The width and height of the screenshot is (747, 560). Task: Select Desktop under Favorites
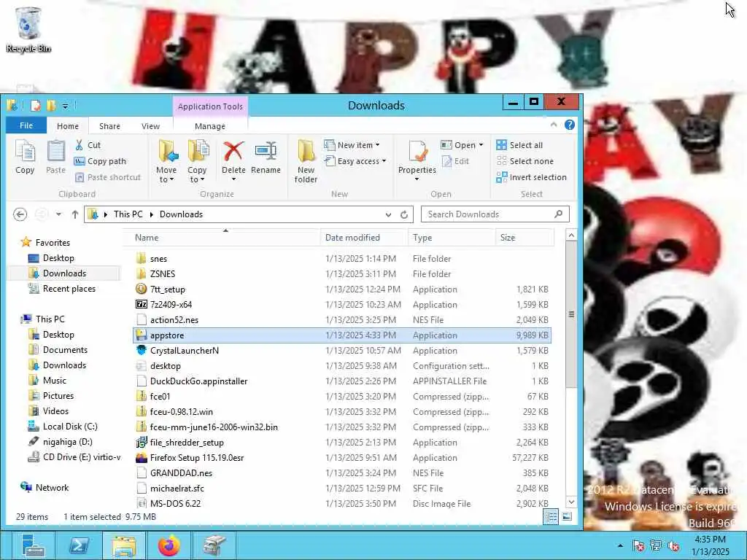click(x=58, y=258)
